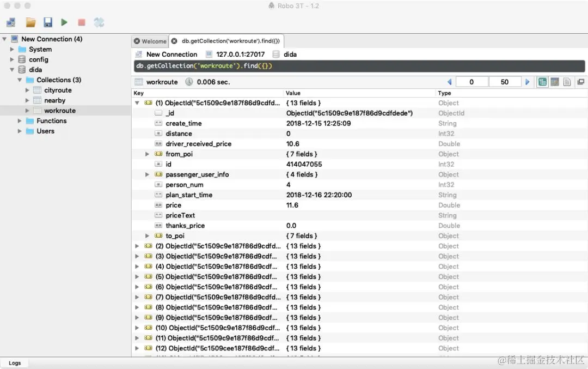Collapse the Collections (3) folder
Screen dimensions: 588x369
[x=20, y=80]
